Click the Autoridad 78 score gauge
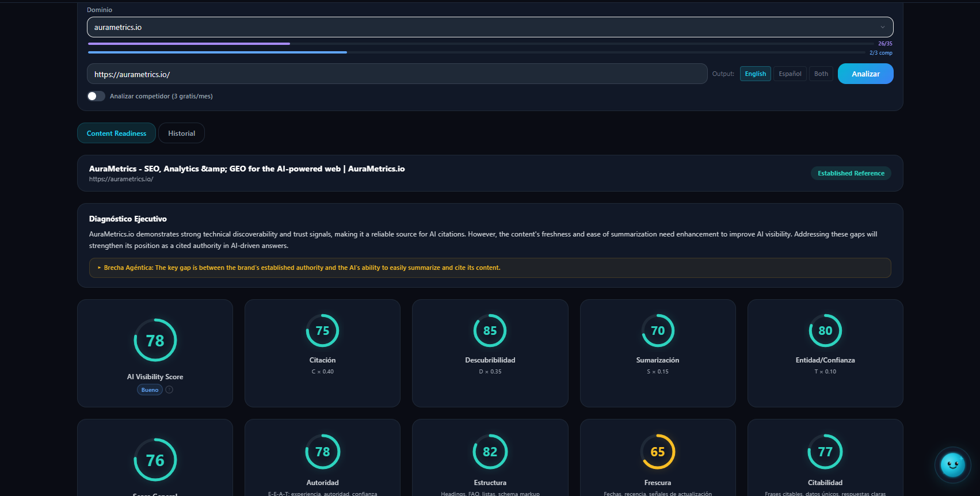The width and height of the screenshot is (980, 496). click(322, 452)
